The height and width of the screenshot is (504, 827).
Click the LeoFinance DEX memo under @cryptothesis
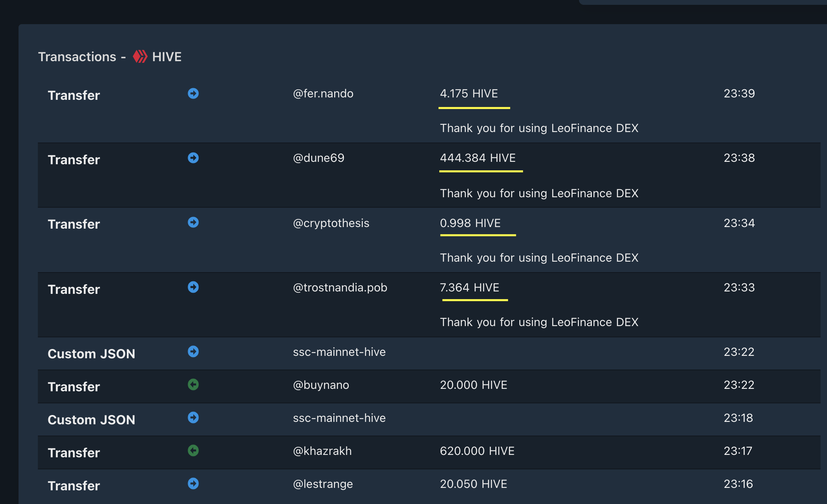539,258
